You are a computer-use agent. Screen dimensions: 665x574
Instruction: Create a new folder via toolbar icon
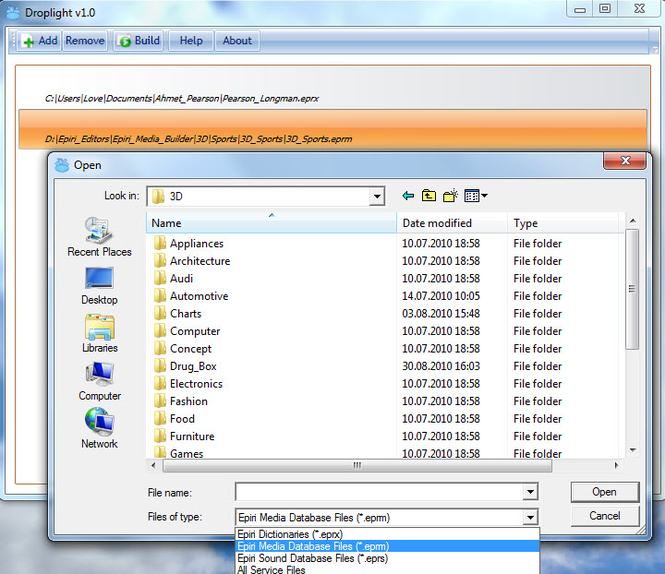point(450,196)
